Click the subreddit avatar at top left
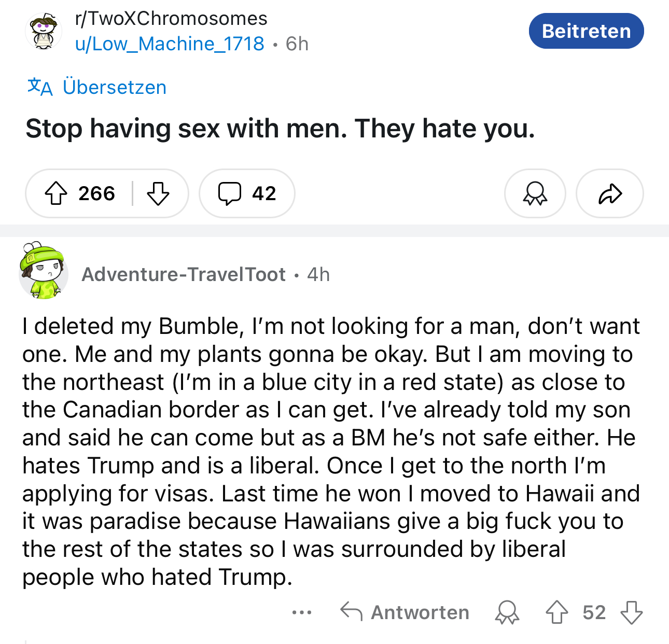This screenshot has height=644, width=669. [x=44, y=32]
